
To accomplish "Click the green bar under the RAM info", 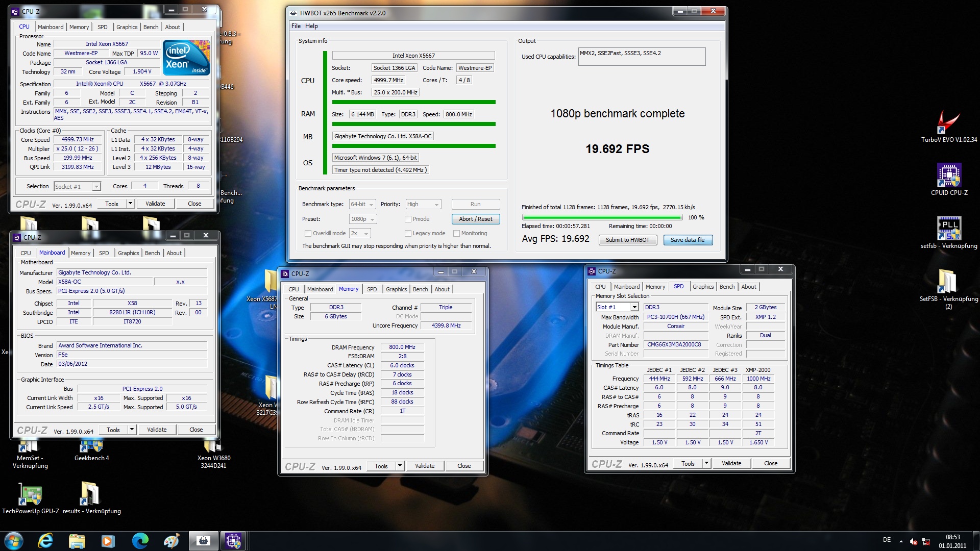I will pos(413,124).
